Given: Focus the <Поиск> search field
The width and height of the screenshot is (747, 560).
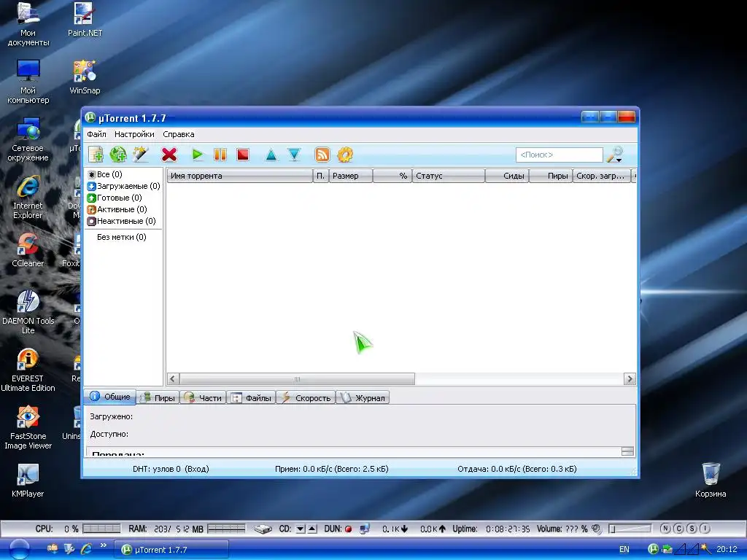Looking at the screenshot, I should (560, 155).
